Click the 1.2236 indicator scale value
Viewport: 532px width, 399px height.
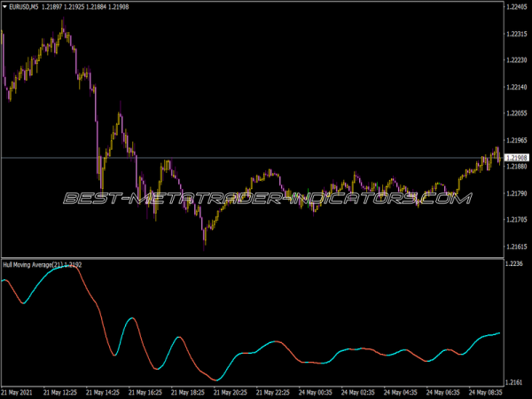coord(513,264)
